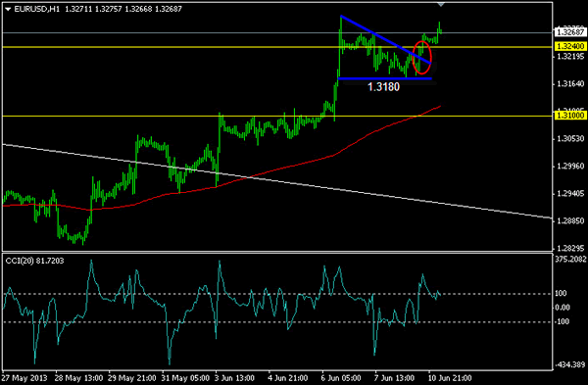Image resolution: width=588 pixels, height=385 pixels.
Task: Select the white descending trendline
Action: coord(277,180)
